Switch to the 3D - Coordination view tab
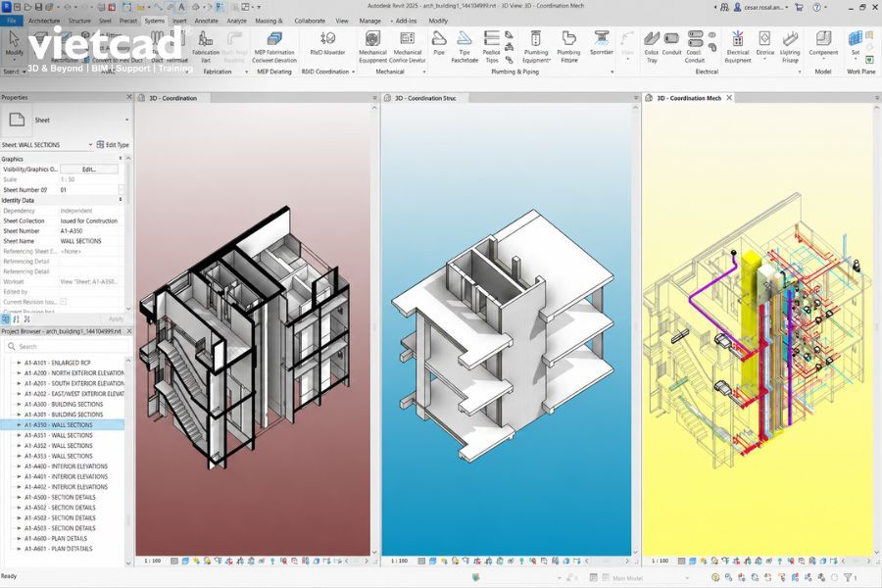882x588 pixels. pyautogui.click(x=173, y=98)
